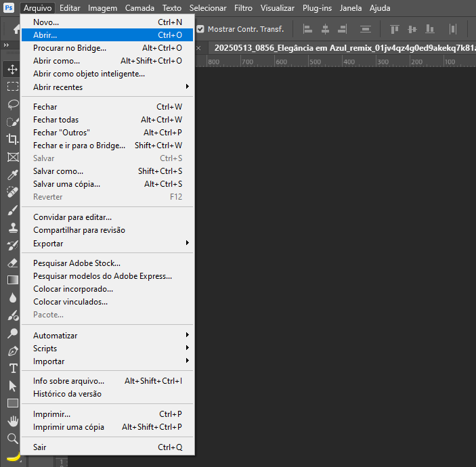Click the yellow foreground color swatch

tap(14, 456)
